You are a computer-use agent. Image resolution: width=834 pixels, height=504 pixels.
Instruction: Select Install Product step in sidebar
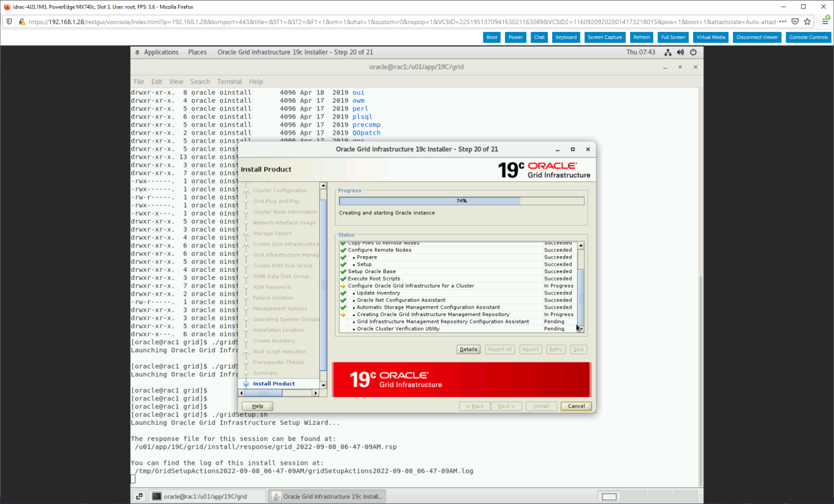(274, 384)
